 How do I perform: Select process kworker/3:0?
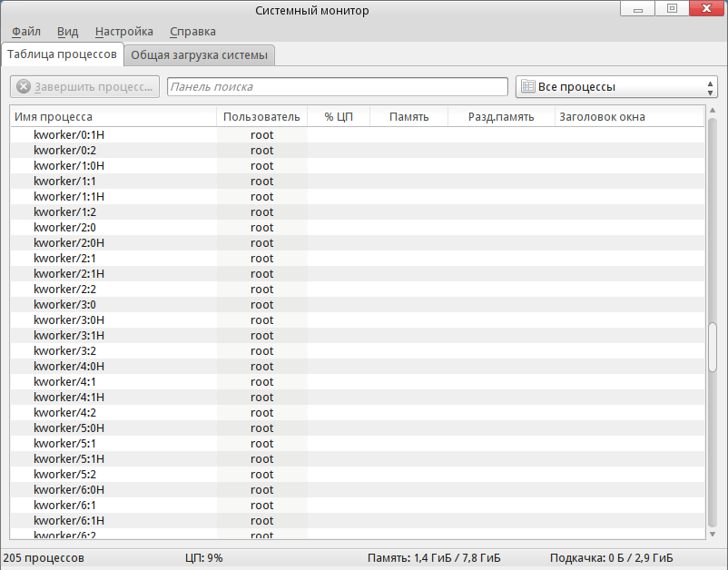(358, 304)
